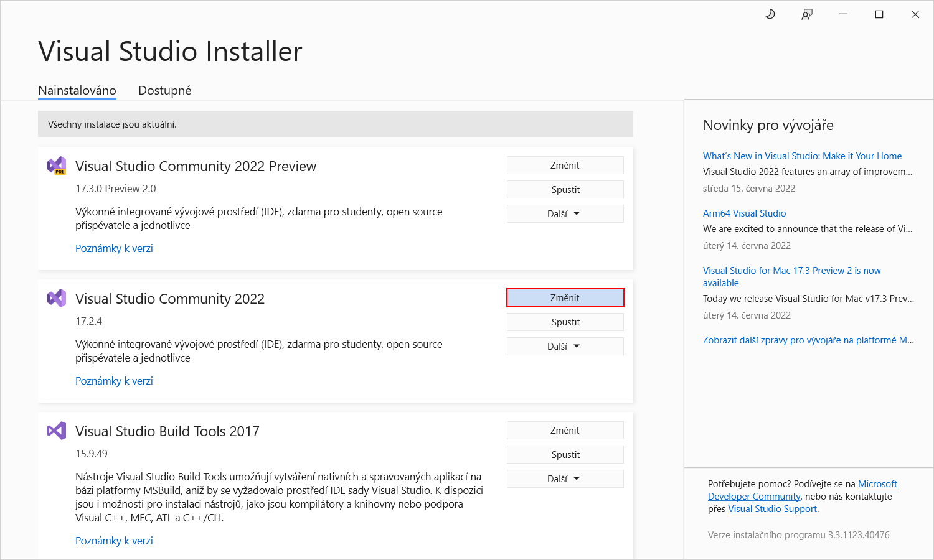This screenshot has width=934, height=560.
Task: Expand the Další dropdown for Build Tools 2017
Action: pos(565,478)
